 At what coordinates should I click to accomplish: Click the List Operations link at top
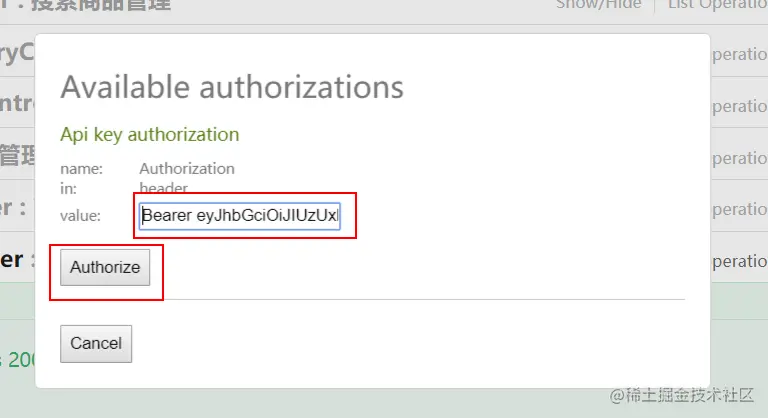click(x=718, y=4)
